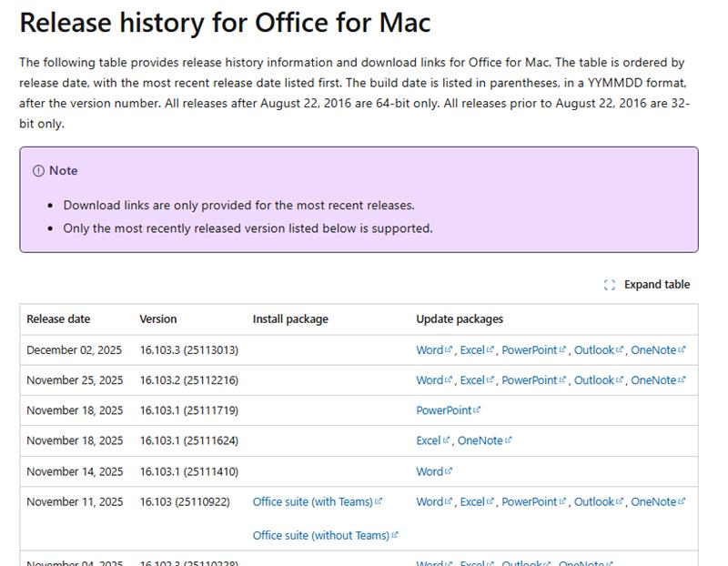Open Outlook update for 16.103 (25110922)
This screenshot has height=566, width=728.
coord(598,501)
